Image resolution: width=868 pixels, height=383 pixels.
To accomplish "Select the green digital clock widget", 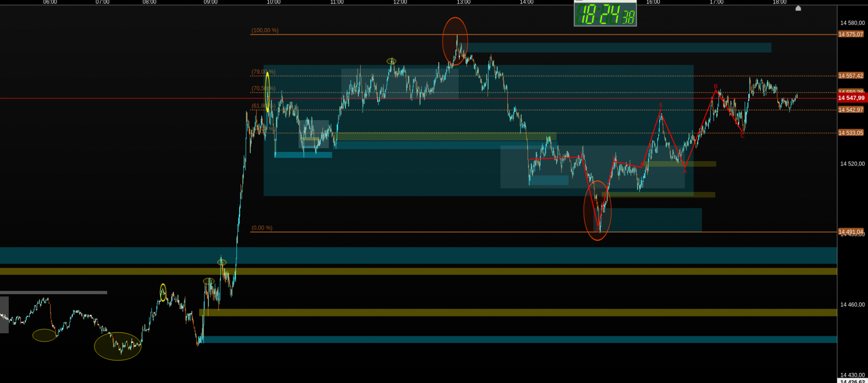I will click(x=605, y=14).
